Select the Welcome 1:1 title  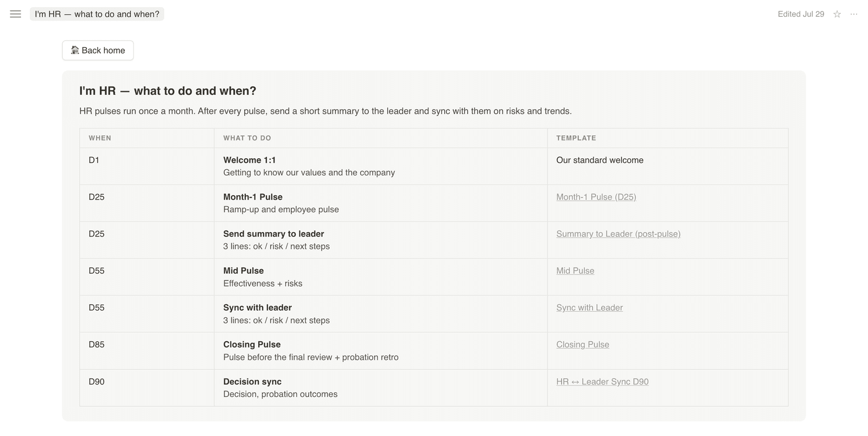click(x=250, y=160)
